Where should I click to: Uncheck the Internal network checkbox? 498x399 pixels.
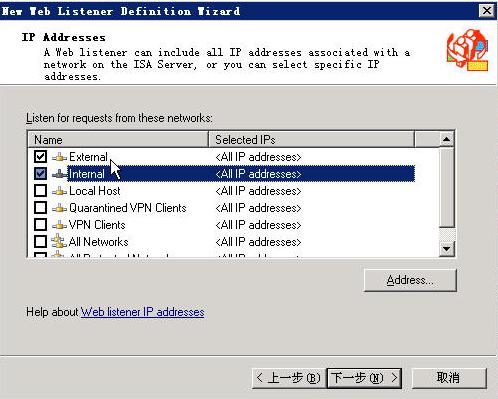40,173
